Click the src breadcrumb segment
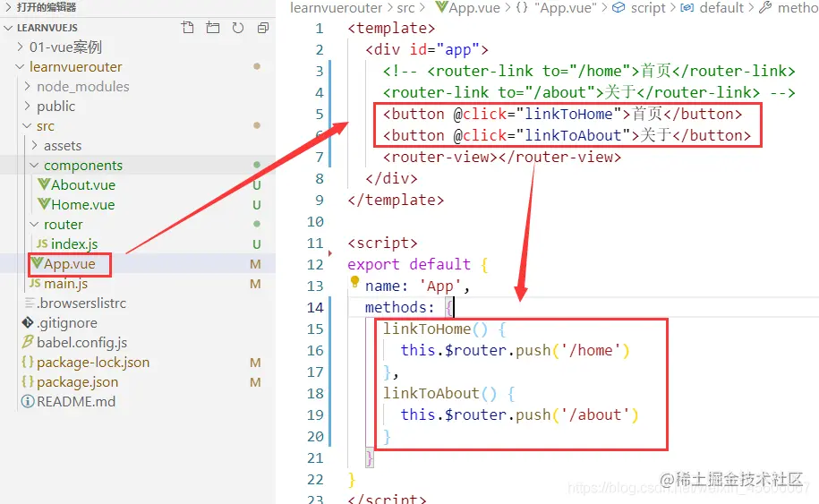Screen dimensions: 819x504 coord(405,8)
